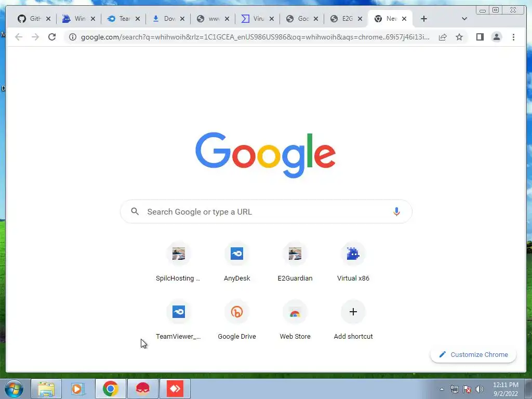This screenshot has height=399, width=532.
Task: Open the E2Guardian shortcut
Action: pyautogui.click(x=295, y=262)
